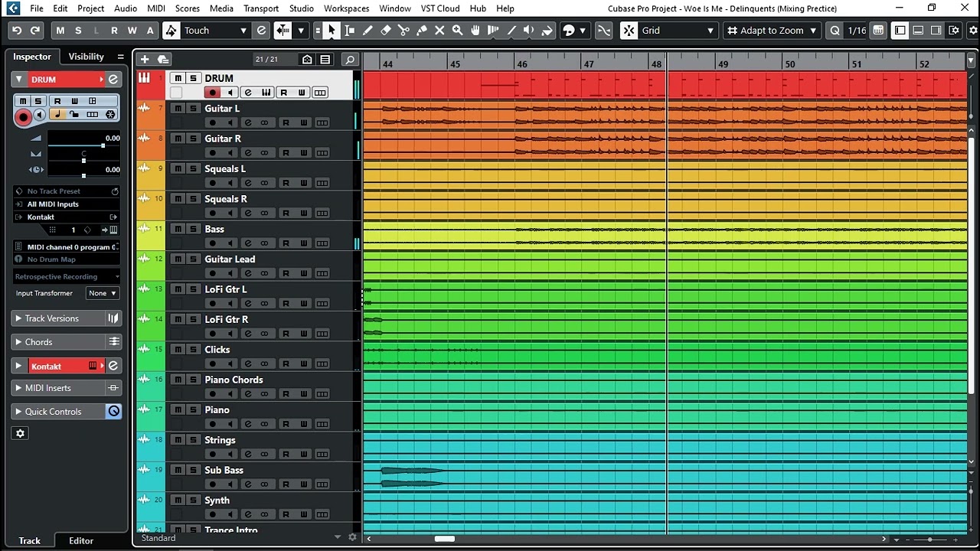This screenshot has width=980, height=551.
Task: Open the Workspaces menu
Action: [x=346, y=8]
